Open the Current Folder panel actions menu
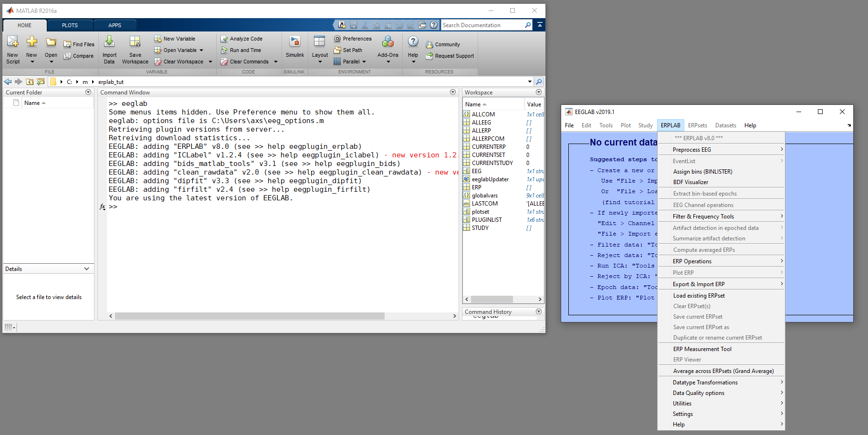This screenshot has height=435, width=868. tap(88, 92)
